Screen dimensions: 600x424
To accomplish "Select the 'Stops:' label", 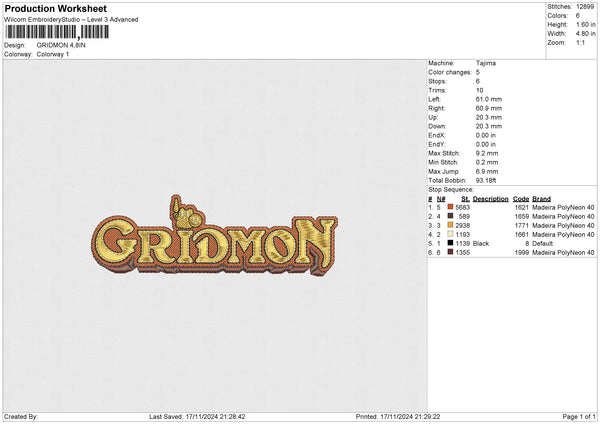I will [x=437, y=81].
